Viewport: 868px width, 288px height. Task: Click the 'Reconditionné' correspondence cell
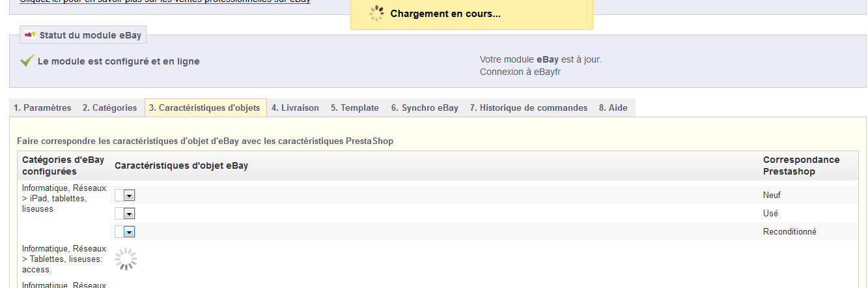789,231
